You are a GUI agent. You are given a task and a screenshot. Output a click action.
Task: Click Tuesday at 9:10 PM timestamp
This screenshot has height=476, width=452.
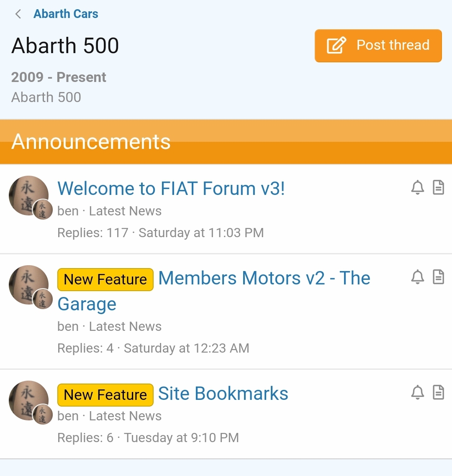(181, 438)
